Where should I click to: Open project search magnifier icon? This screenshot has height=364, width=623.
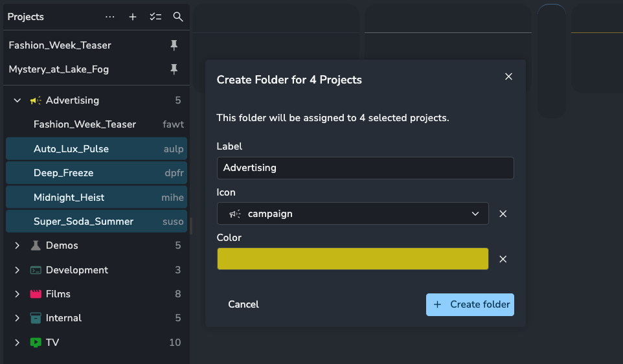coord(178,17)
